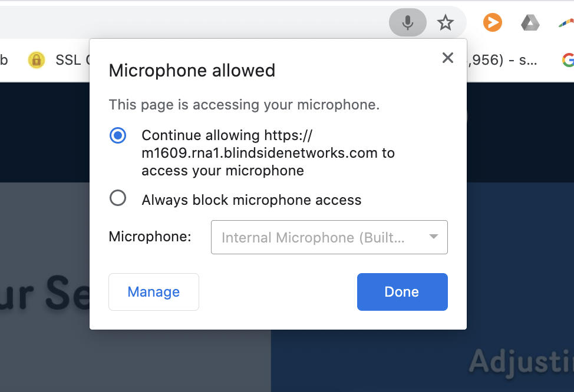Viewport: 574px width, 392px height.
Task: Click the Manage button
Action: (x=154, y=292)
